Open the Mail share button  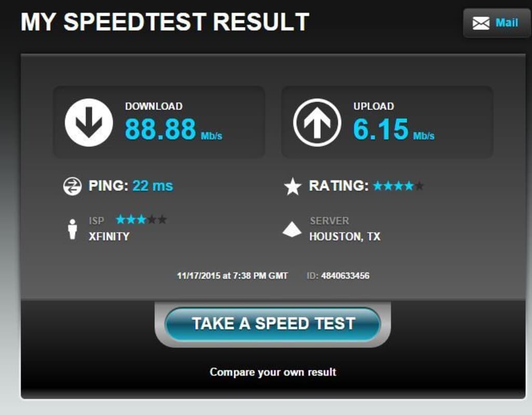496,23
